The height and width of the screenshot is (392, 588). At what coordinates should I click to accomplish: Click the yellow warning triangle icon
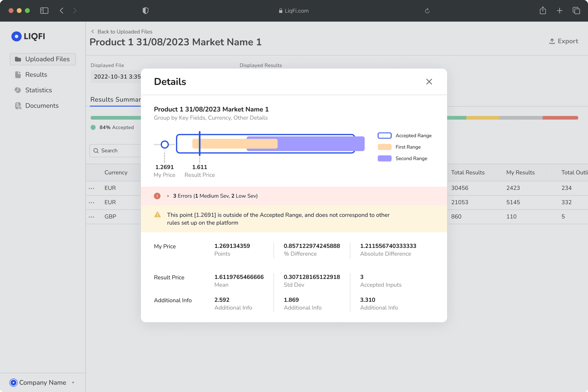pos(157,215)
